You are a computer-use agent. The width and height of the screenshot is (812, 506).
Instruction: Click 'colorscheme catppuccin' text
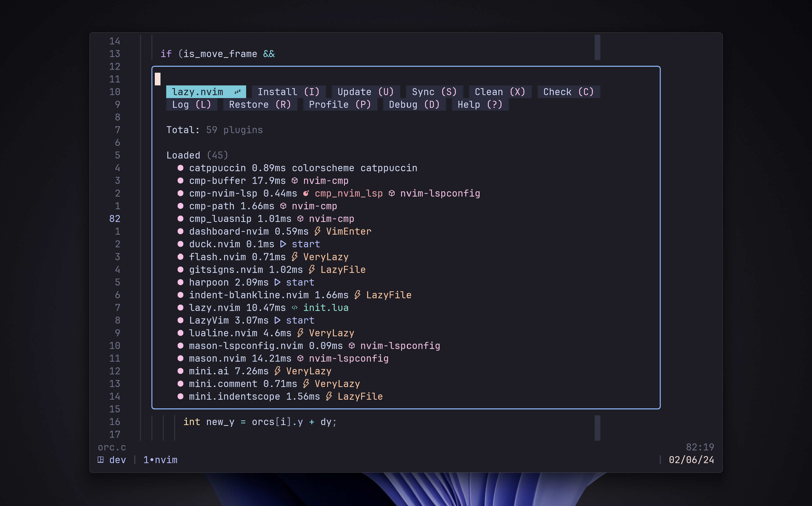[354, 168]
